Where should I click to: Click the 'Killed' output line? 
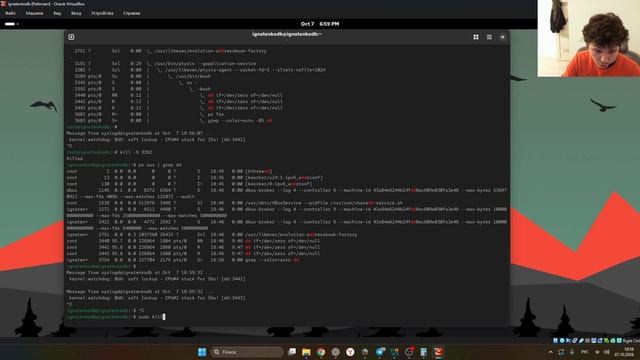coord(75,158)
